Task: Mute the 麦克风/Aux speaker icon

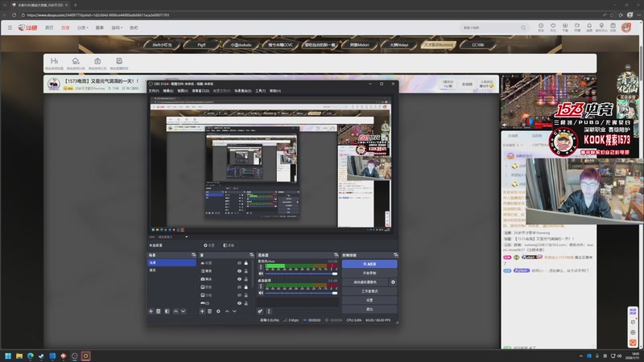Action: pyautogui.click(x=261, y=274)
